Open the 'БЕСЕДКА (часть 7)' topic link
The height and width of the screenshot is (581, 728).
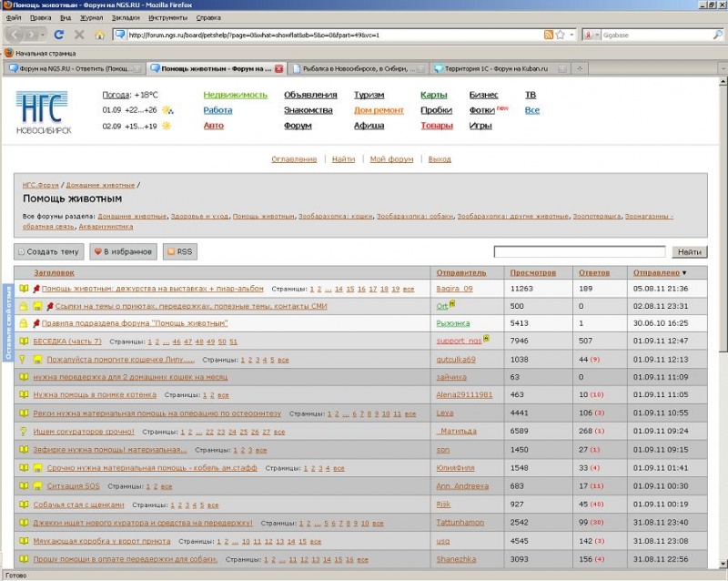pos(67,341)
